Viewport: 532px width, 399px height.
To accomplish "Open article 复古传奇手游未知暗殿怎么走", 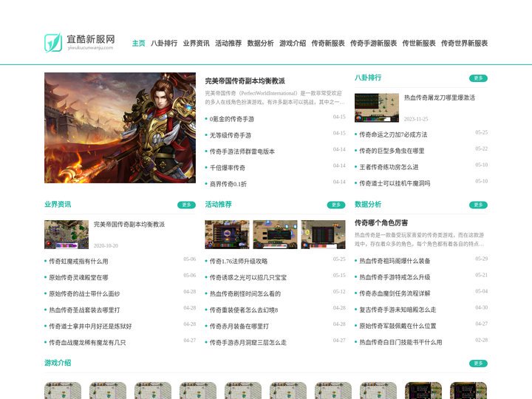I will [x=398, y=310].
